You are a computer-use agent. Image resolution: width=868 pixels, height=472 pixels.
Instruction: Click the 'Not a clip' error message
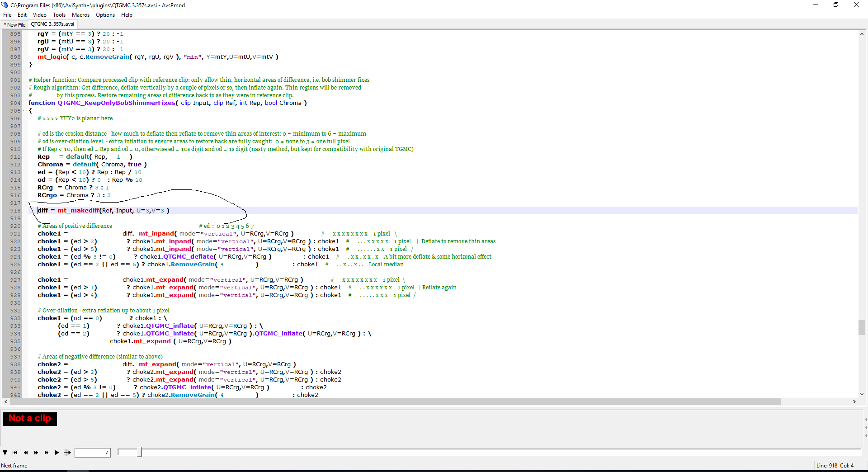coord(30,419)
